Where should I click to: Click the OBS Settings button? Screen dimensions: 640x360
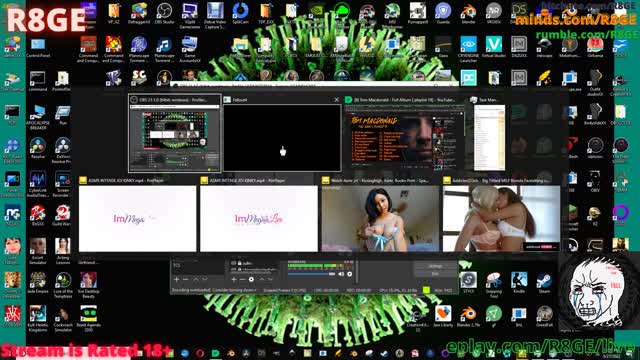click(x=435, y=266)
